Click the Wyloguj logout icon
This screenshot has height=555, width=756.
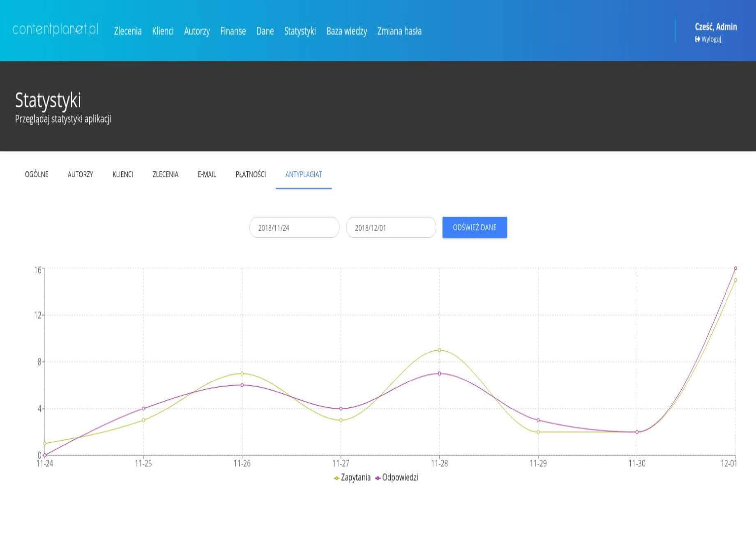click(697, 39)
